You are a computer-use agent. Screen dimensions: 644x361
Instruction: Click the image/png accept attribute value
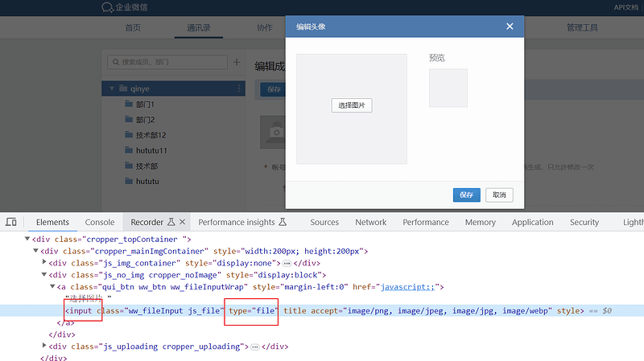(369, 310)
